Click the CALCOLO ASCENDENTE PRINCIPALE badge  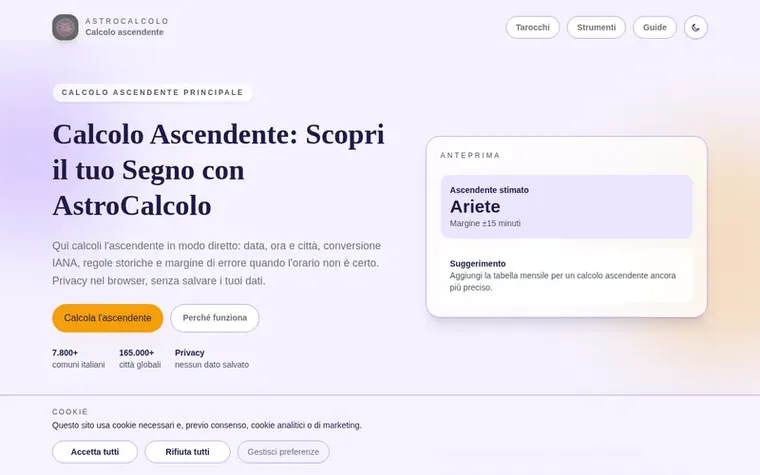tap(152, 93)
